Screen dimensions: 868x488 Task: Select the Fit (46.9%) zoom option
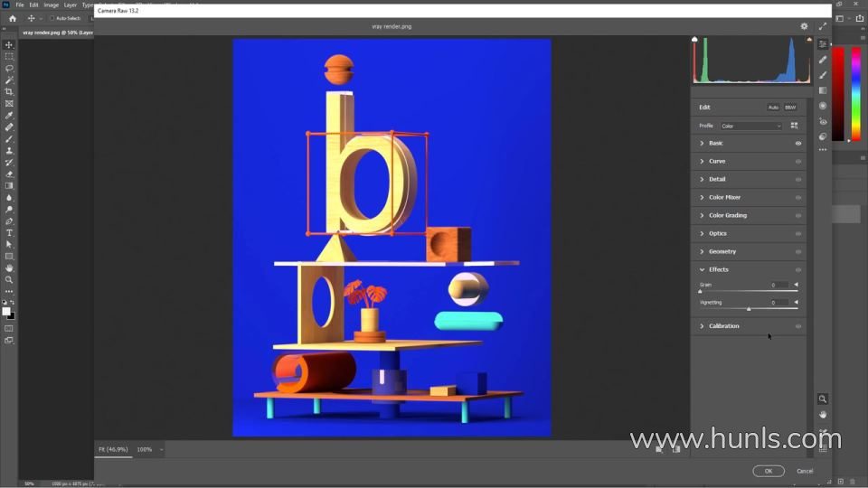[x=114, y=449]
